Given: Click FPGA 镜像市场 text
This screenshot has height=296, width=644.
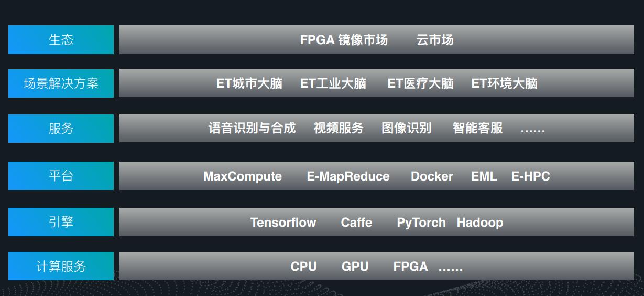Looking at the screenshot, I should tap(344, 40).
